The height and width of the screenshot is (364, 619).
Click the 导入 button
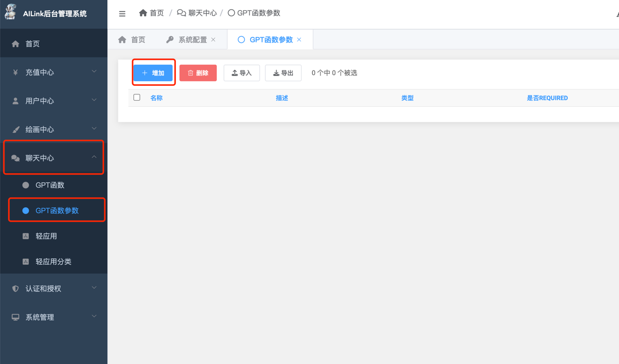coord(242,73)
